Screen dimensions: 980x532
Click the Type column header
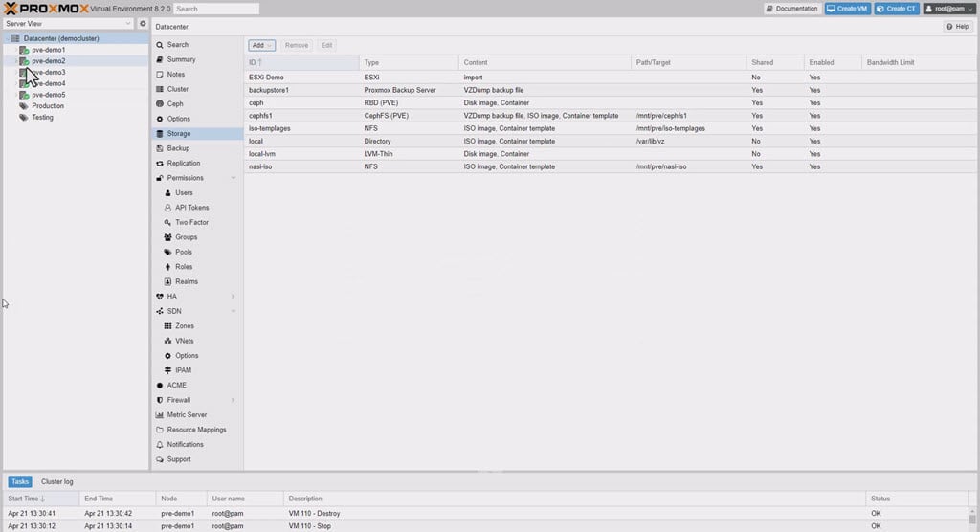pos(409,62)
